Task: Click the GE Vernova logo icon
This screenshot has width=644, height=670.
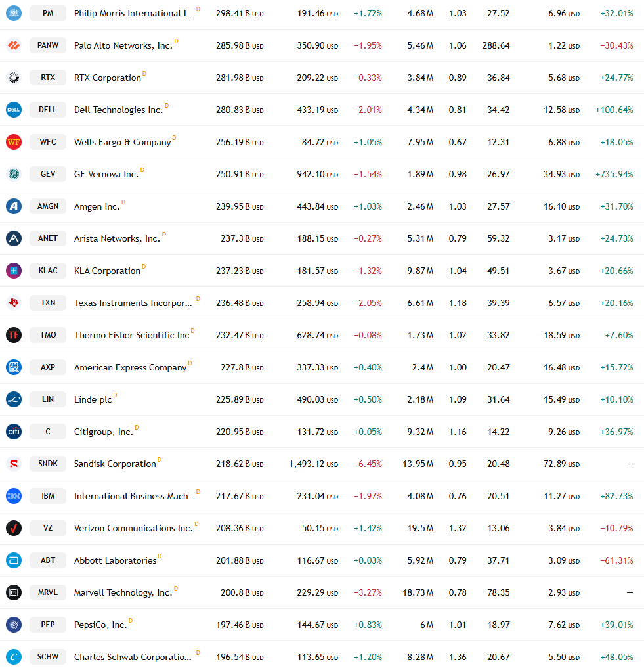Action: (x=14, y=174)
